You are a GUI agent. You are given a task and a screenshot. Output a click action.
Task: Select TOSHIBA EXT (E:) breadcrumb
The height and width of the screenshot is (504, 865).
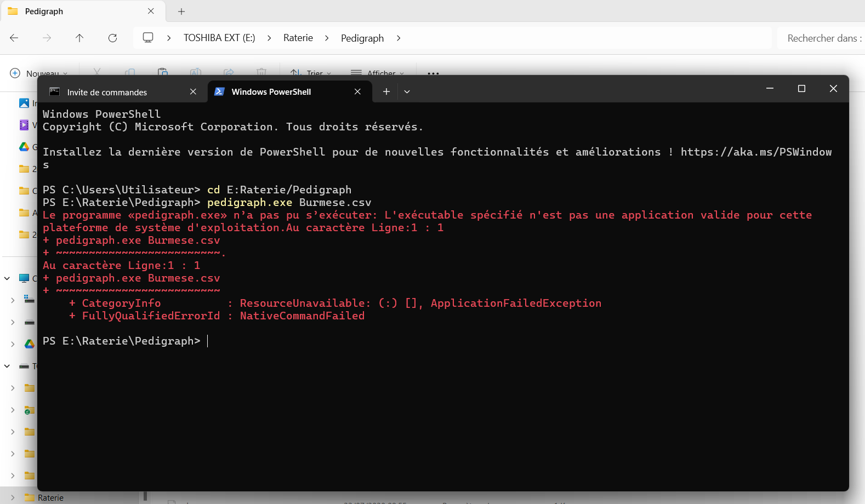point(219,38)
